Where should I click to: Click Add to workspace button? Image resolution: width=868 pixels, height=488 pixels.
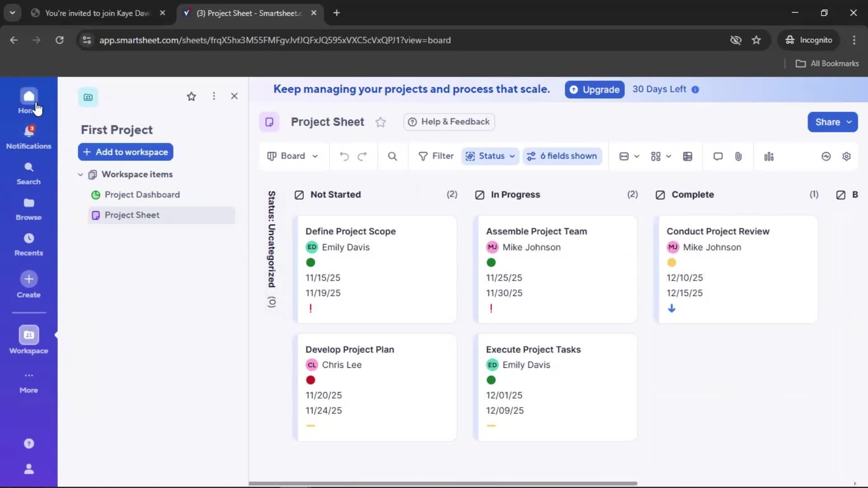(126, 152)
